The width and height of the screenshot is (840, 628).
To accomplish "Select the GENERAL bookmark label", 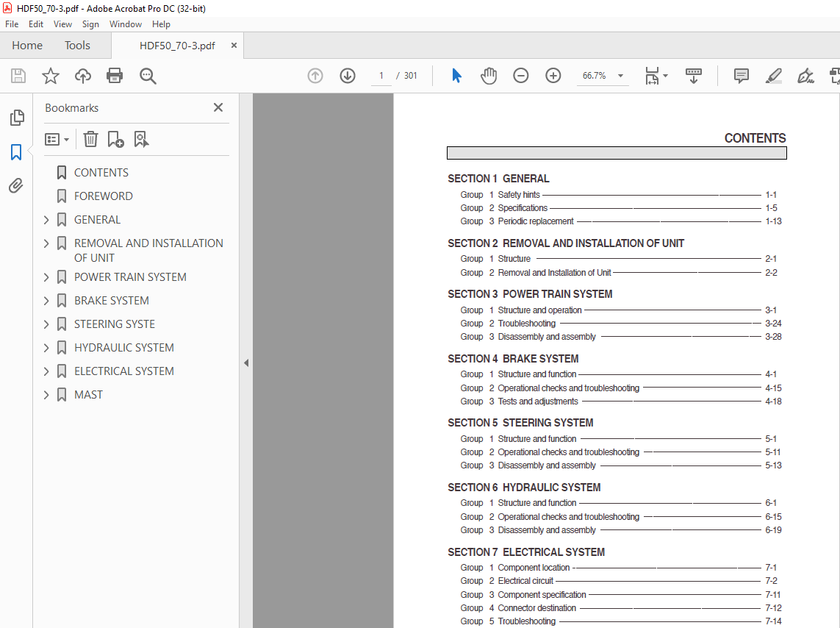I will (98, 220).
